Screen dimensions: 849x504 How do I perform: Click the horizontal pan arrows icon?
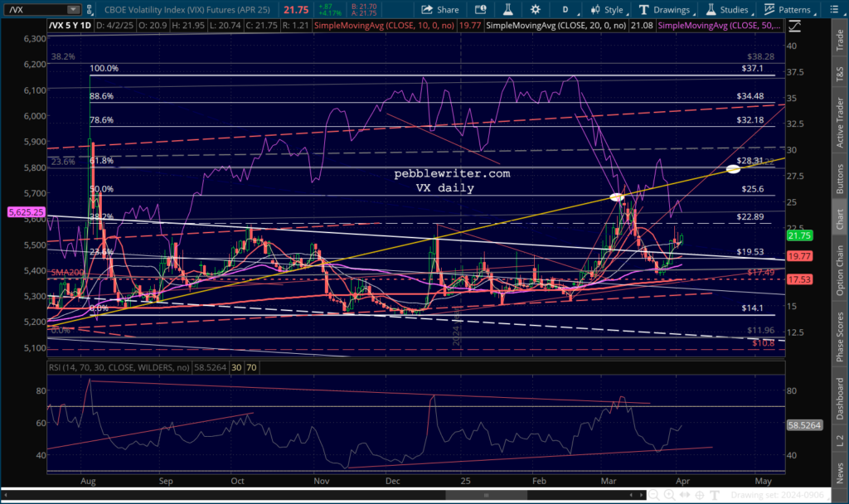point(684,495)
